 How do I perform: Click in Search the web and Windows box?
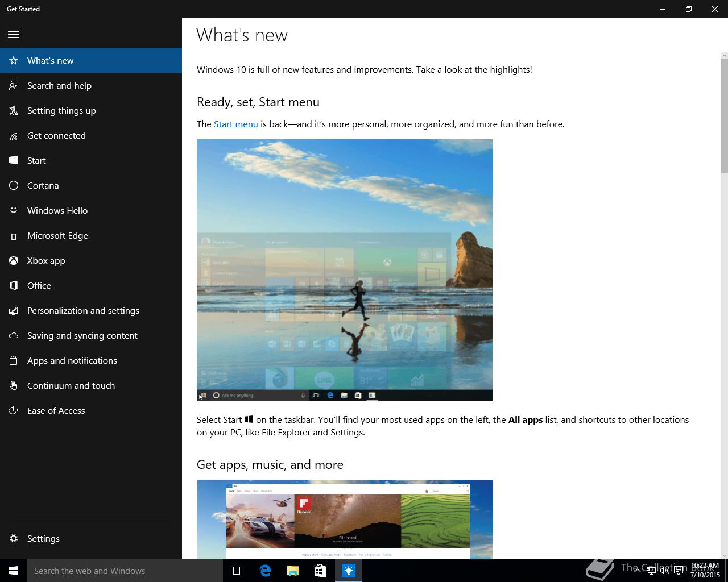(x=125, y=571)
